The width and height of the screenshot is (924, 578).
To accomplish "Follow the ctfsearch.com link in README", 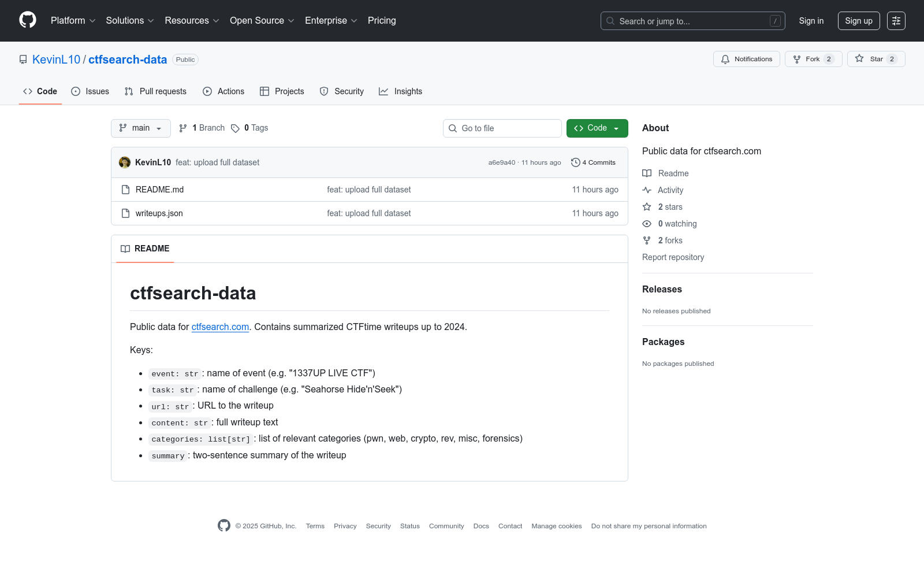I will click(220, 327).
